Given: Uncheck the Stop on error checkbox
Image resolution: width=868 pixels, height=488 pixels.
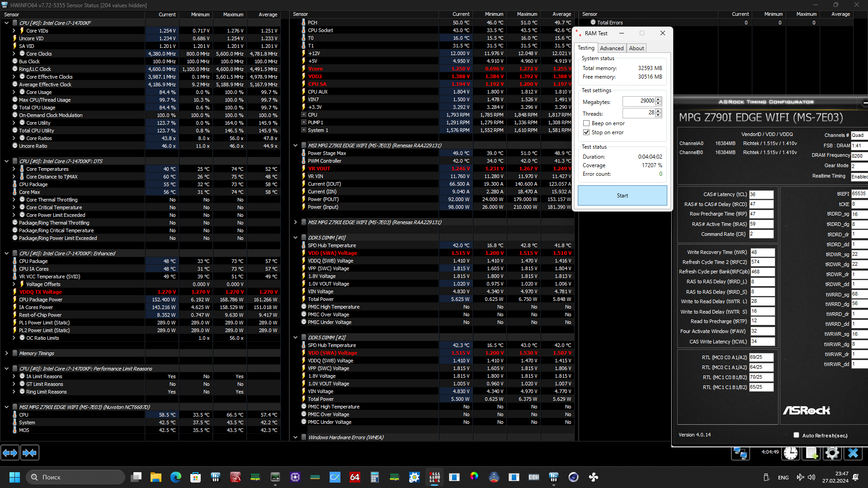Looking at the screenshot, I should pos(586,132).
